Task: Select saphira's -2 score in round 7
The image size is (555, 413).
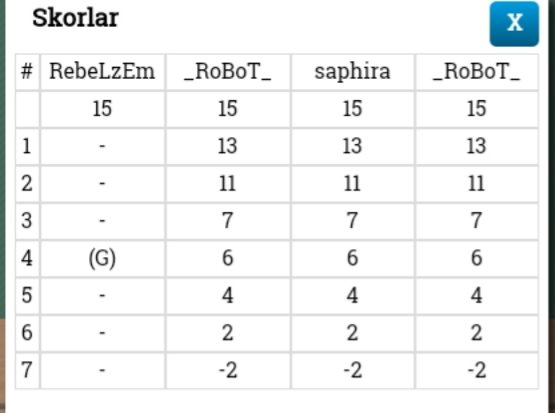Action: [x=353, y=371]
